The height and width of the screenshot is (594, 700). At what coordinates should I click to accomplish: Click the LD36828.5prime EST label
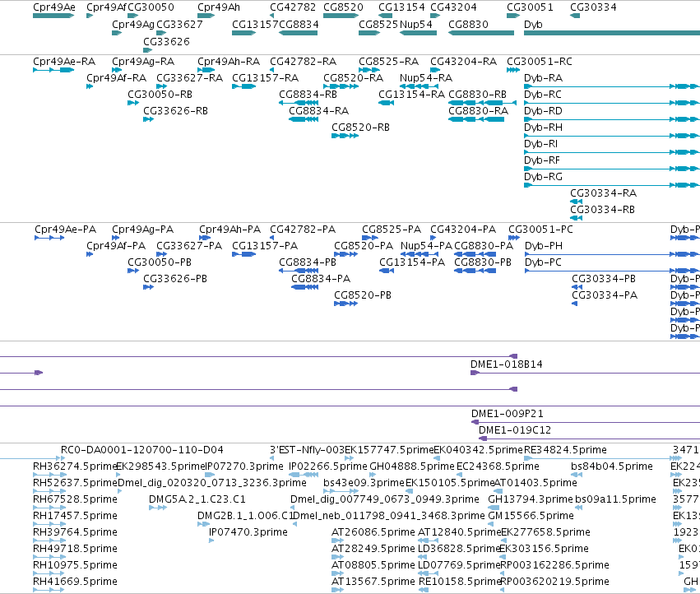click(458, 549)
